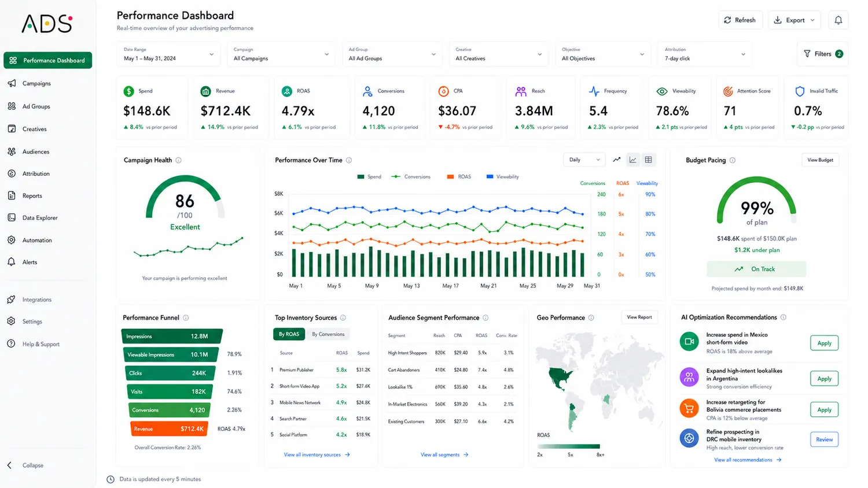Click the Mexico video recommendation icon
The height and width of the screenshot is (488, 868).
(689, 342)
